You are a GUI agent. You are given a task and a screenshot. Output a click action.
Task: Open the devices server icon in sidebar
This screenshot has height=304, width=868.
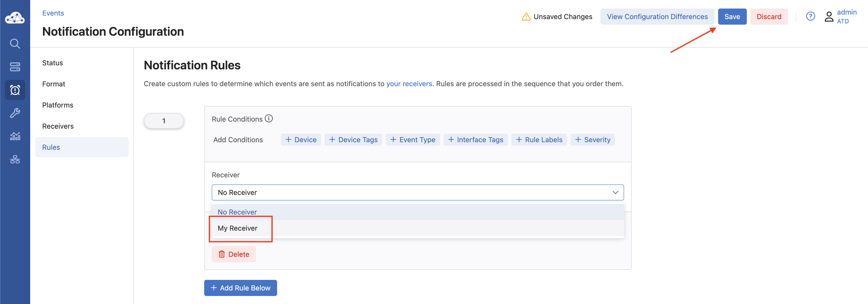pos(15,67)
